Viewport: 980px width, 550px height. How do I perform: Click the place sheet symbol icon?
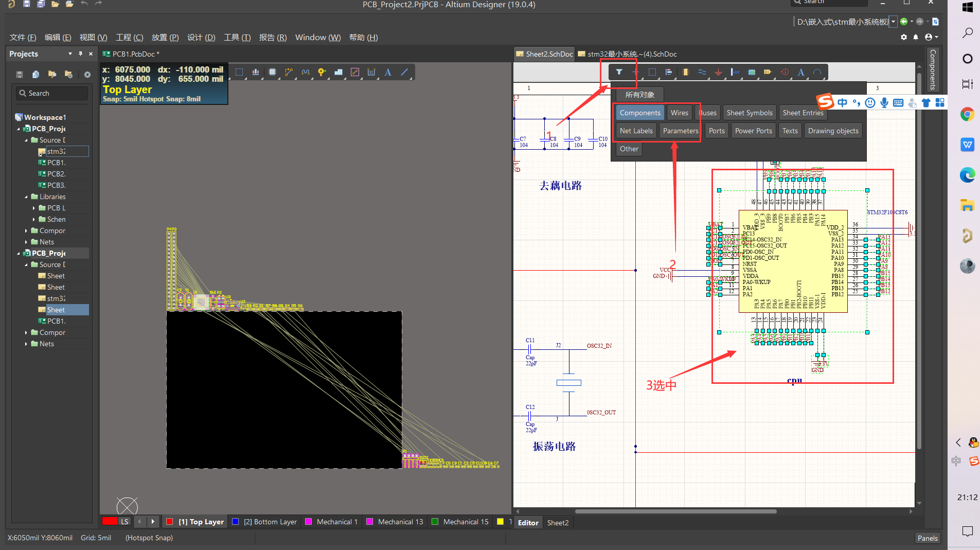pyautogui.click(x=751, y=72)
